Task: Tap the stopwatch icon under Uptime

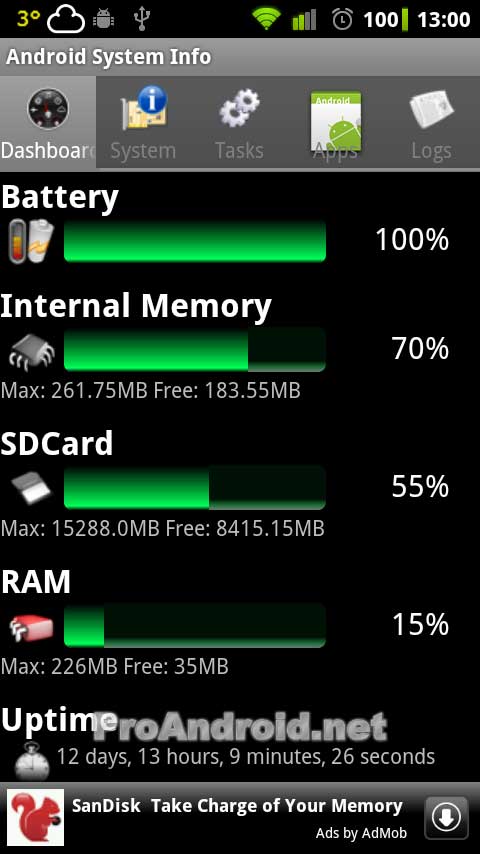Action: 32,760
